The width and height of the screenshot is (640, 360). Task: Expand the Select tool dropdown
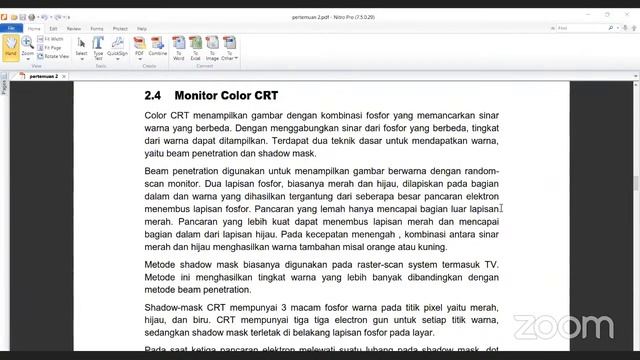(x=81, y=60)
